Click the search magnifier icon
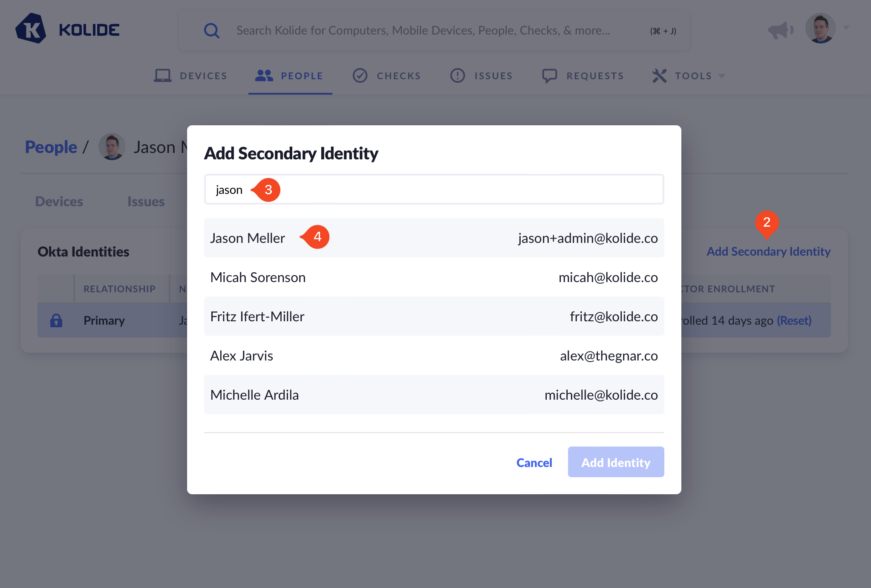 point(211,31)
